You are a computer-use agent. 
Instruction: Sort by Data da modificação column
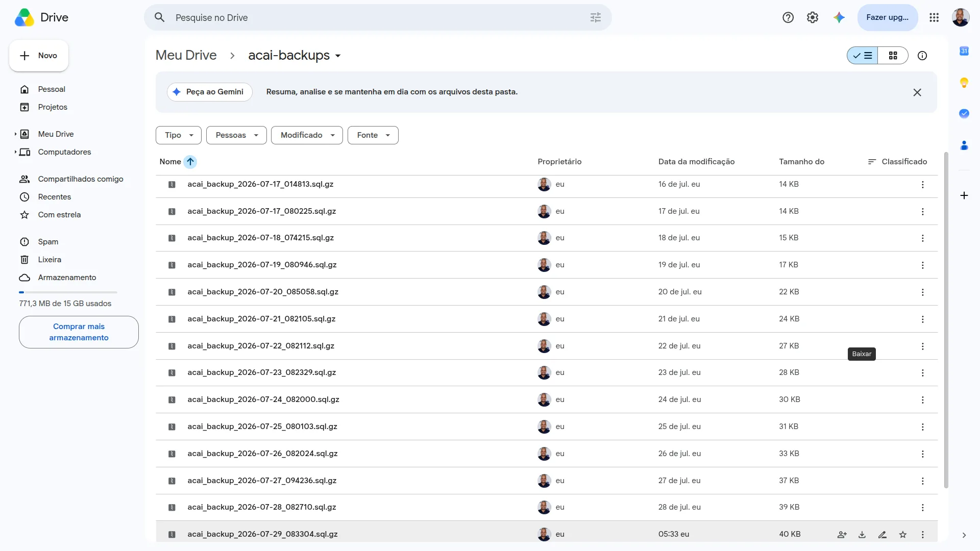[696, 162]
